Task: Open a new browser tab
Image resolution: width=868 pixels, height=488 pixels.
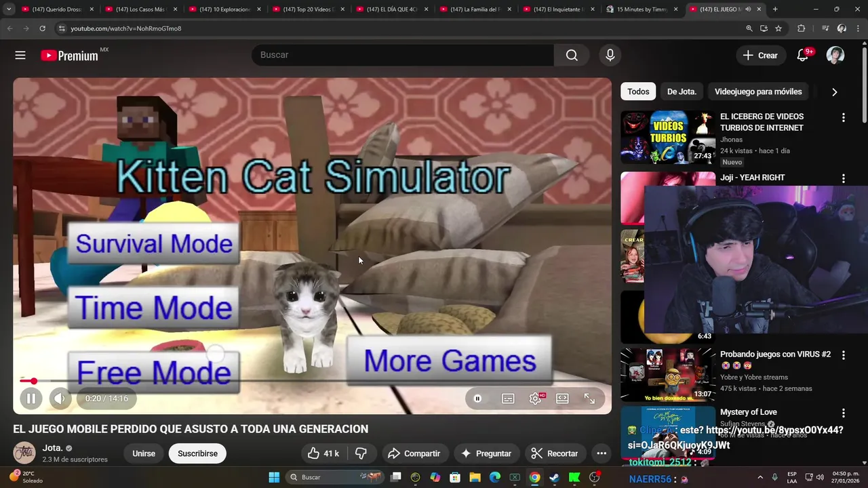Action: 775,9
